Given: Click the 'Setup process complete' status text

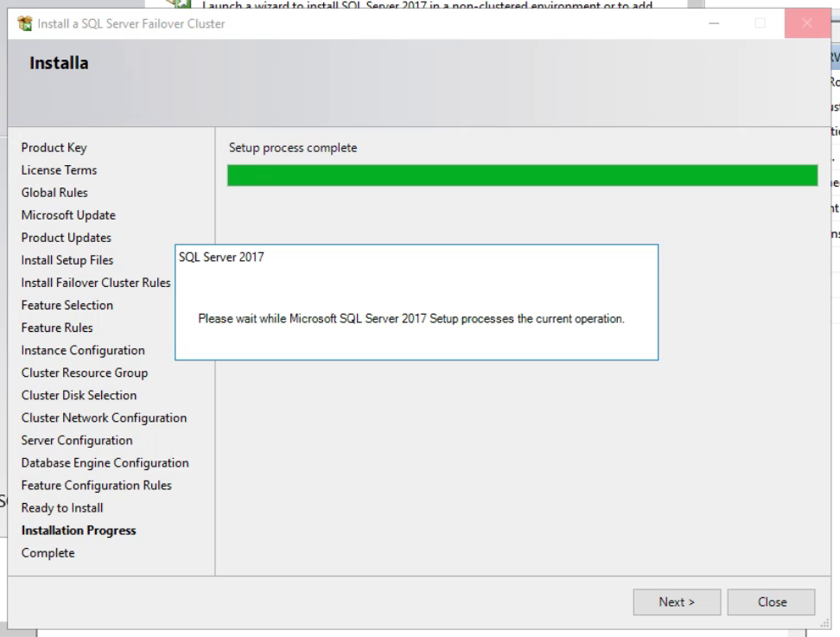Looking at the screenshot, I should click(x=293, y=147).
